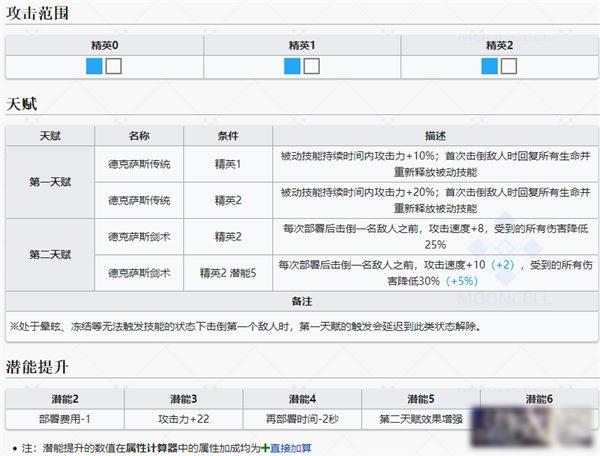Click the 潜能3 column header

[x=184, y=399]
